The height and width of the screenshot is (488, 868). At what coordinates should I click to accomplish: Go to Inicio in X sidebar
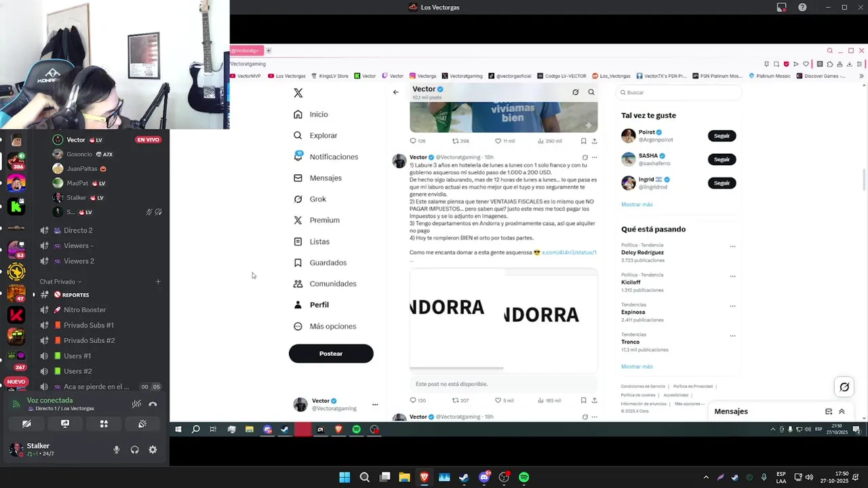click(311, 115)
